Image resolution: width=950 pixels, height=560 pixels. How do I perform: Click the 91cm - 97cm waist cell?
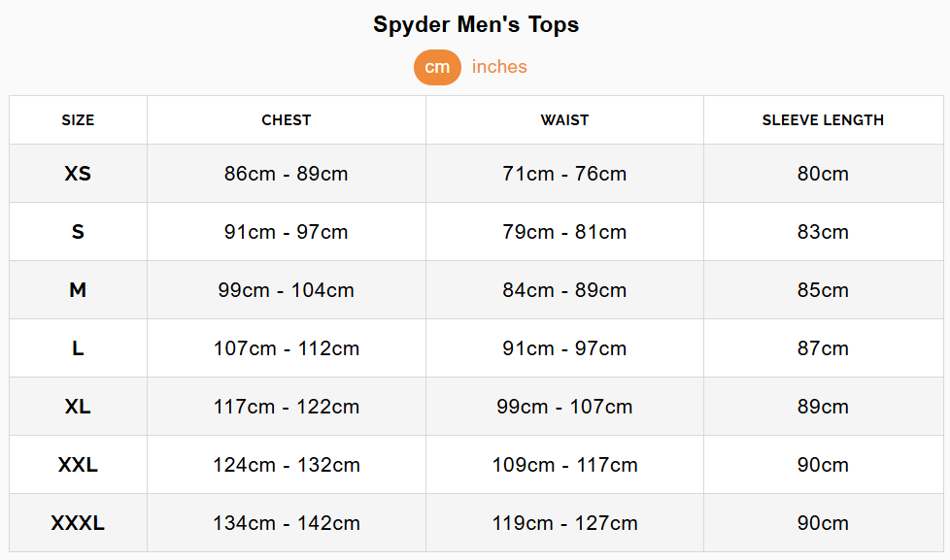tap(564, 348)
